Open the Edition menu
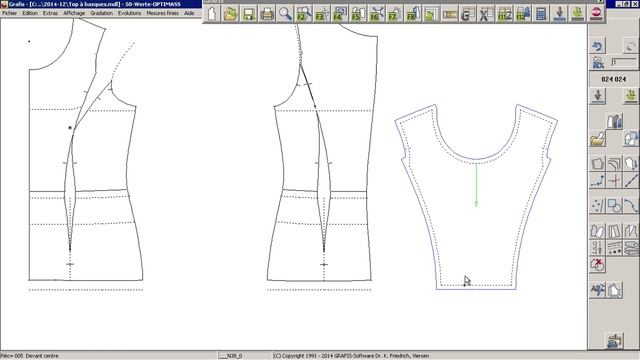Viewport: 640px width, 360px height. [30, 13]
